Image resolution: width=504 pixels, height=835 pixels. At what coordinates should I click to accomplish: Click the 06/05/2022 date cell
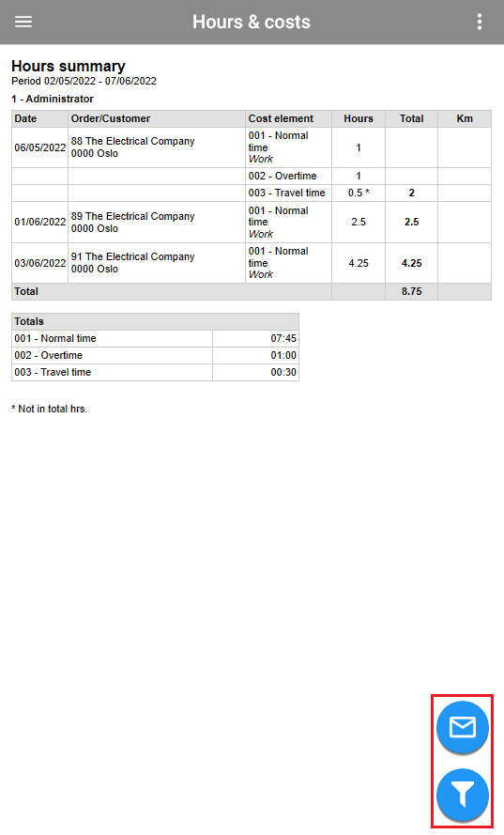pos(40,147)
